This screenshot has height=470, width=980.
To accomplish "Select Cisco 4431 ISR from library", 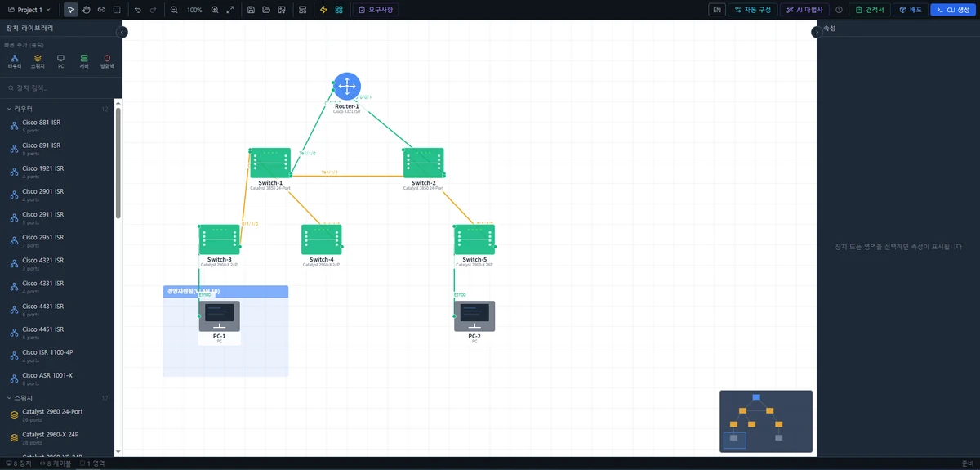I will point(57,310).
